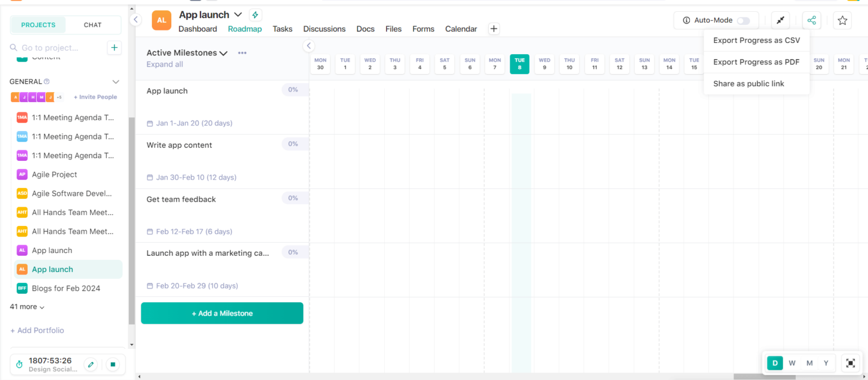Viewport: 868px width, 380px height.
Task: Click the plus icon to add a new project
Action: pos(114,47)
